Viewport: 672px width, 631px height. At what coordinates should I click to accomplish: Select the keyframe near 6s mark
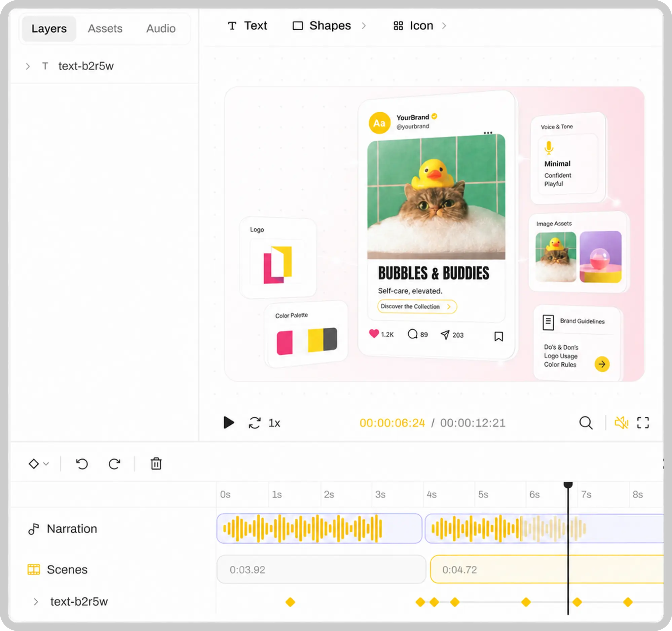[x=526, y=602]
